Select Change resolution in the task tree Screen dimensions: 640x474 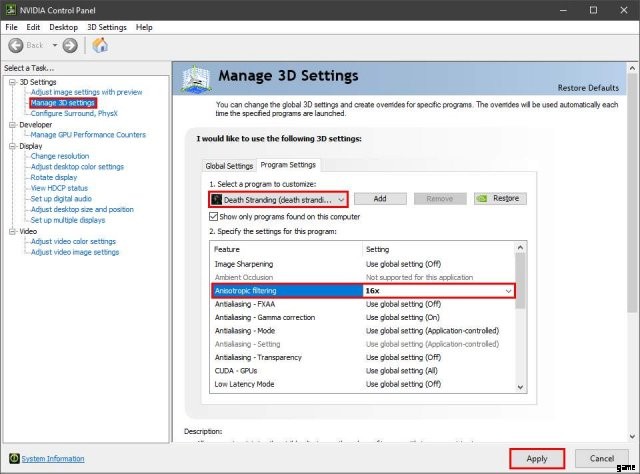pos(59,156)
